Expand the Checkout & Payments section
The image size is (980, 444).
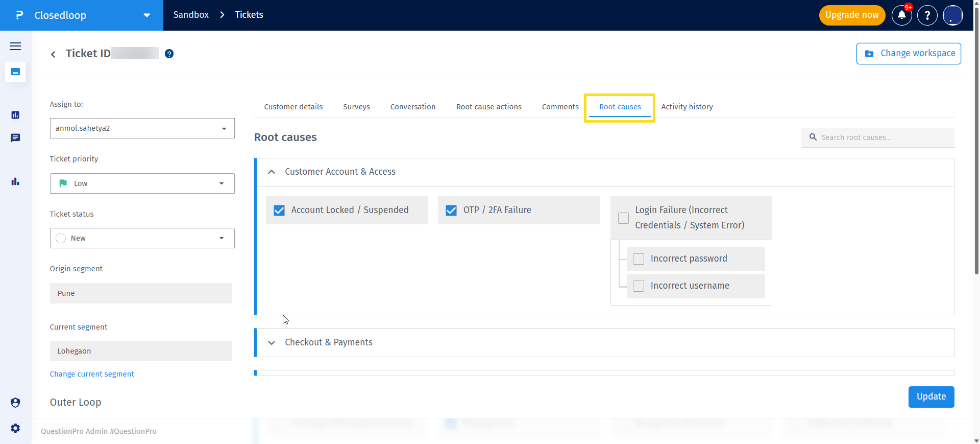[x=328, y=342]
